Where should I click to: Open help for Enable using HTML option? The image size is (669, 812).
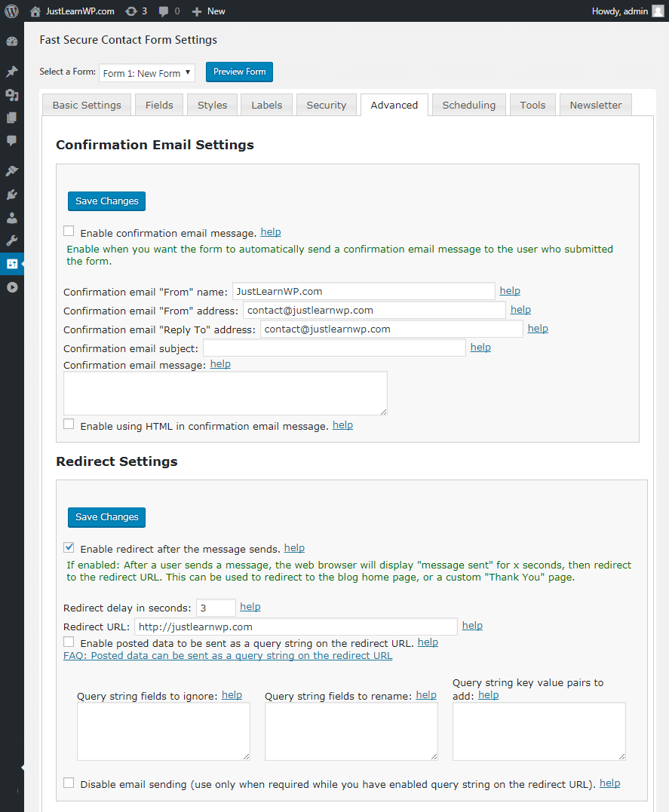click(x=342, y=425)
